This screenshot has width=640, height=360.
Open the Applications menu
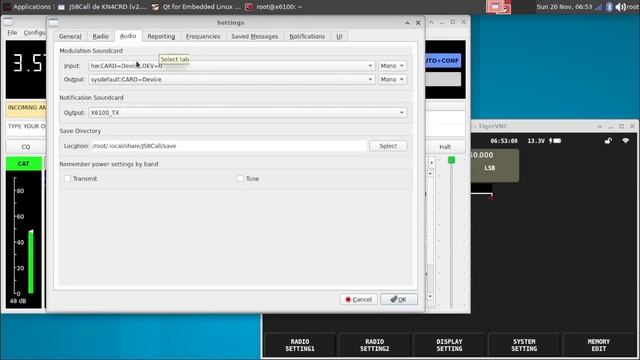[28, 7]
